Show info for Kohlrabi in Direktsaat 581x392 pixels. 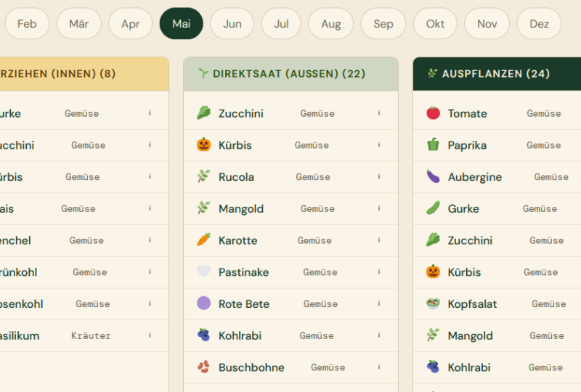tap(378, 335)
